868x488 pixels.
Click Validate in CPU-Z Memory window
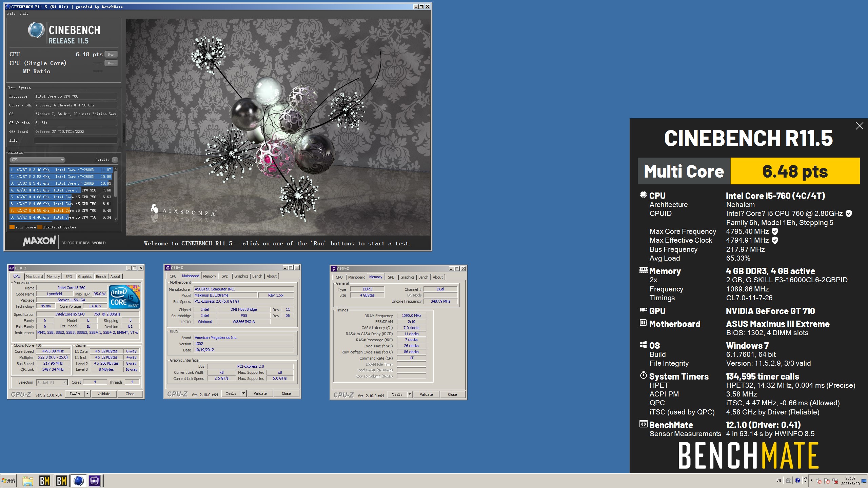[426, 394]
